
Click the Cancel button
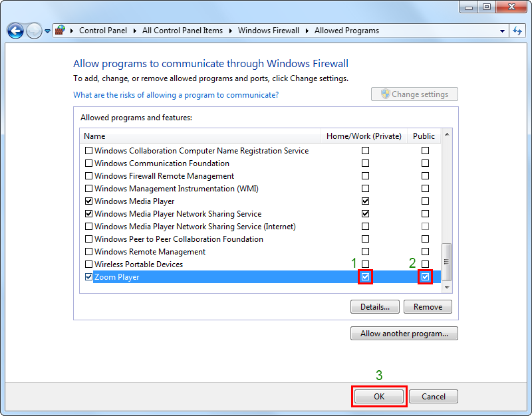[434, 396]
